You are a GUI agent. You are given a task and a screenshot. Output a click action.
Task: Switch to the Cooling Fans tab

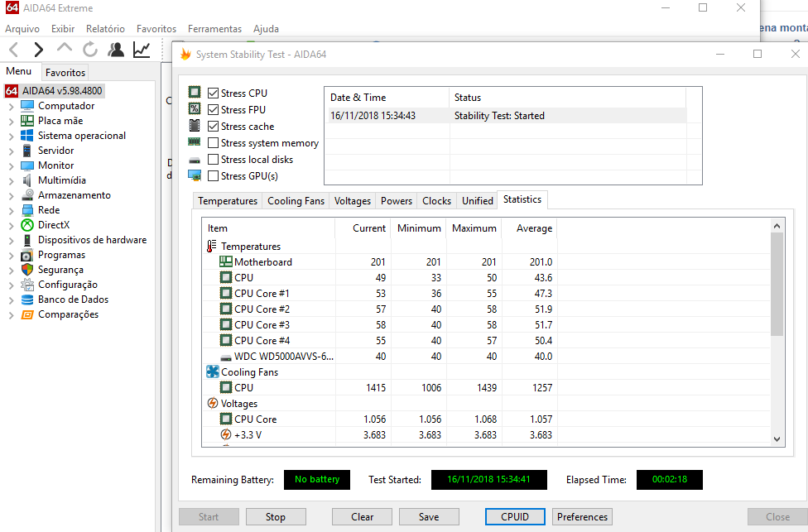pyautogui.click(x=296, y=201)
